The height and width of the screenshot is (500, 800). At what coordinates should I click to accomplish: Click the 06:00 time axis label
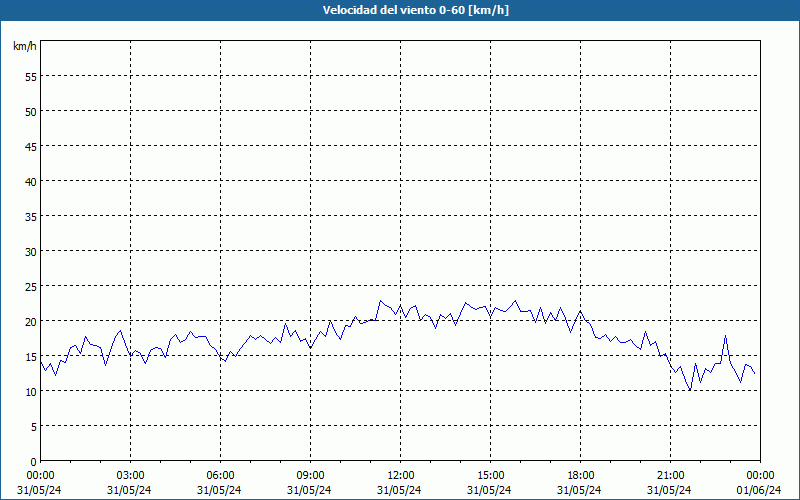click(220, 476)
